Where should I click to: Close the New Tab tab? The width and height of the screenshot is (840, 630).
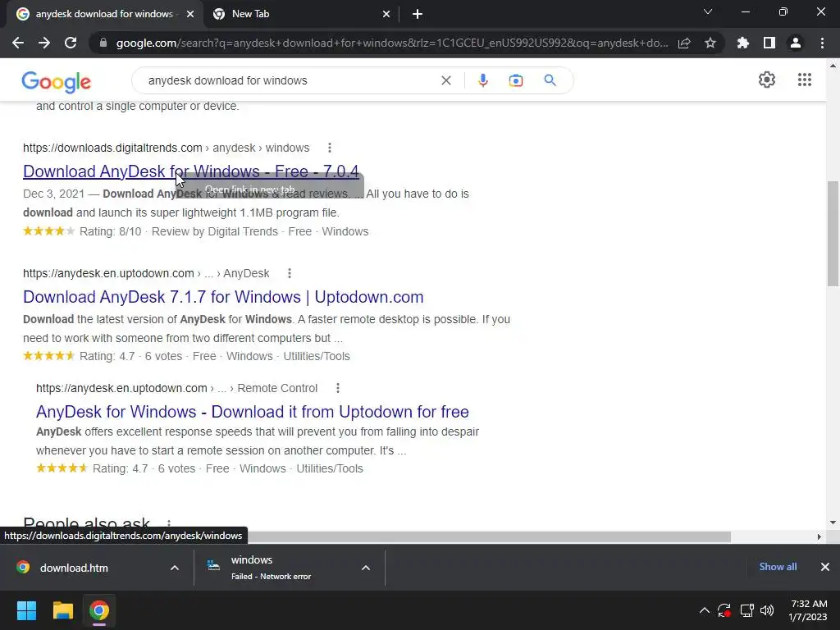pyautogui.click(x=386, y=15)
